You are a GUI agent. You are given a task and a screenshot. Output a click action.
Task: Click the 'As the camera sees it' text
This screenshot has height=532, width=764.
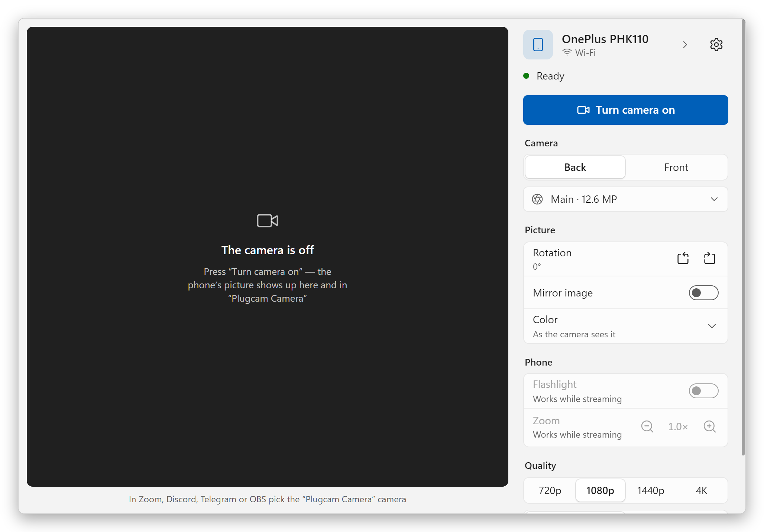click(x=574, y=334)
